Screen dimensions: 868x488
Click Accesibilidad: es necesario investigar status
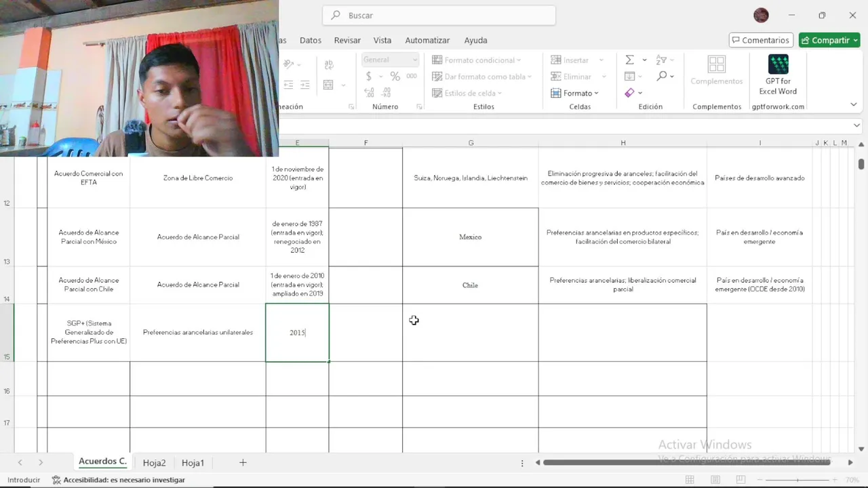(119, 480)
